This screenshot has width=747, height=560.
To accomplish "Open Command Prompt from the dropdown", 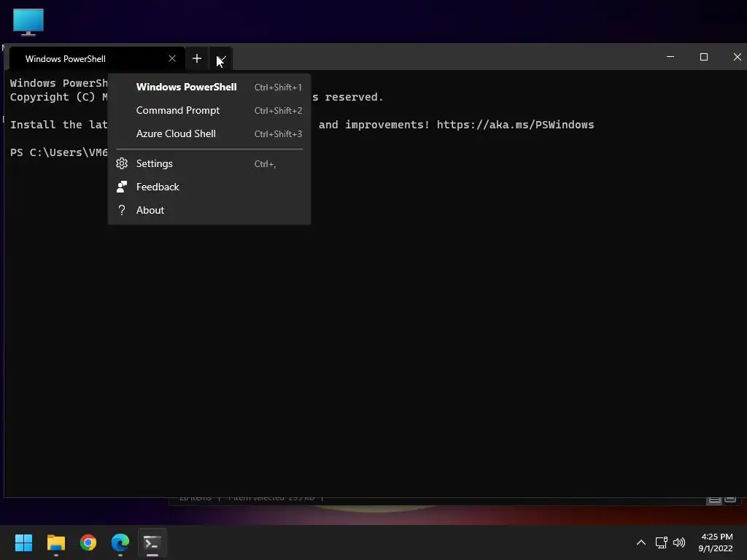I will click(209, 111).
